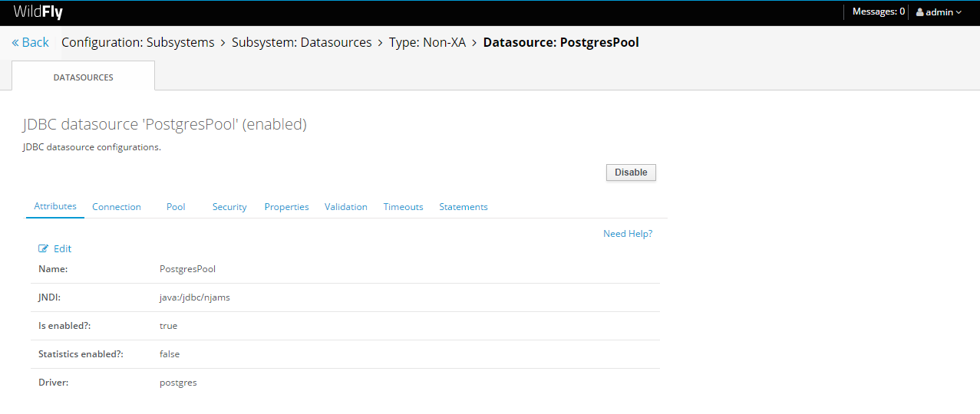Screen dimensions: 980x414
Task: Click the Edit pencil icon
Action: click(44, 248)
